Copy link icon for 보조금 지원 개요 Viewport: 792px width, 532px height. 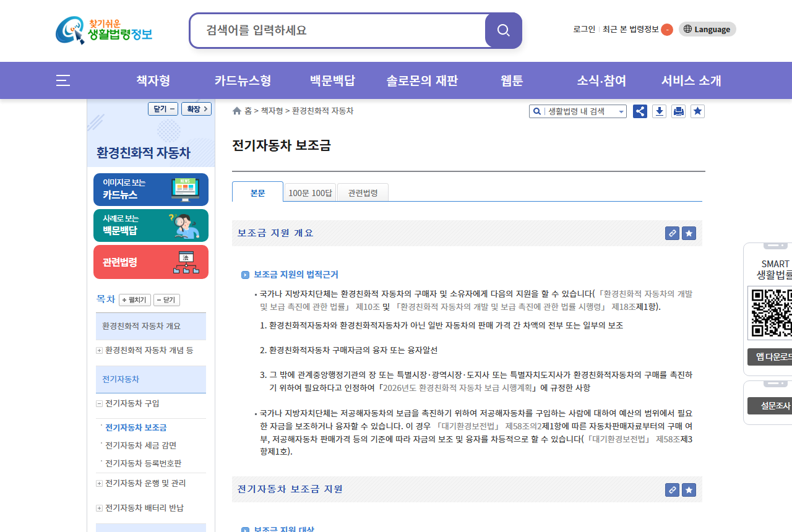673,233
